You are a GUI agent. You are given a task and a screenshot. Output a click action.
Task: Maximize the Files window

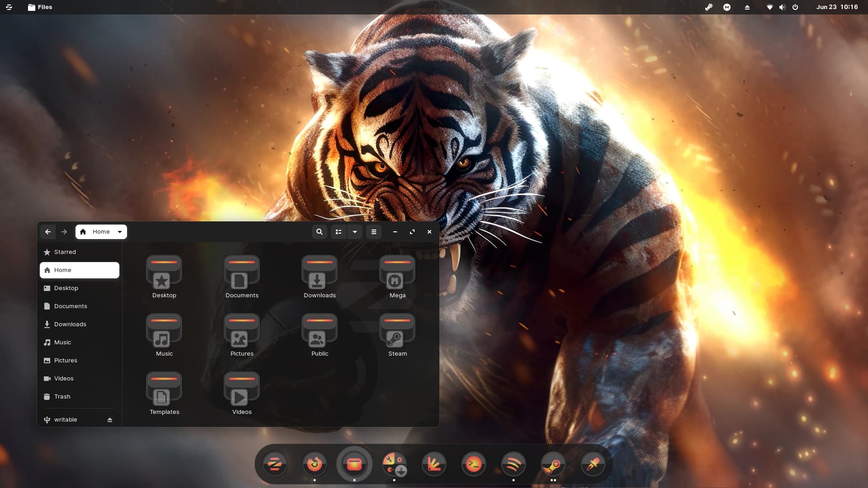click(412, 232)
